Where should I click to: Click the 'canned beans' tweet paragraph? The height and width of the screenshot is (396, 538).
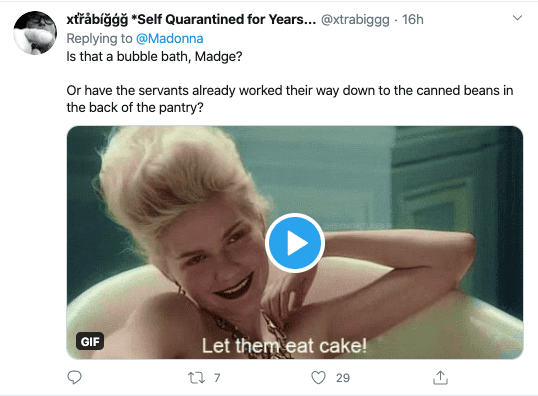[x=290, y=99]
